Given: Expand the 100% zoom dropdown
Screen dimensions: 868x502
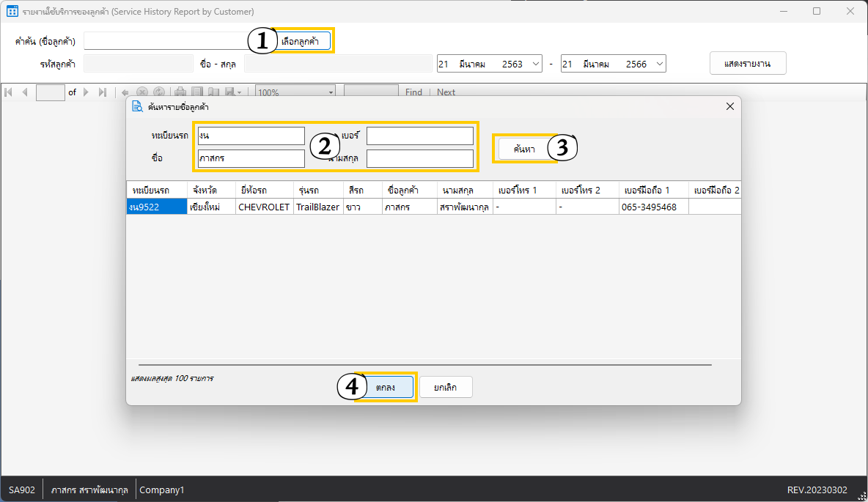Looking at the screenshot, I should coord(331,92).
